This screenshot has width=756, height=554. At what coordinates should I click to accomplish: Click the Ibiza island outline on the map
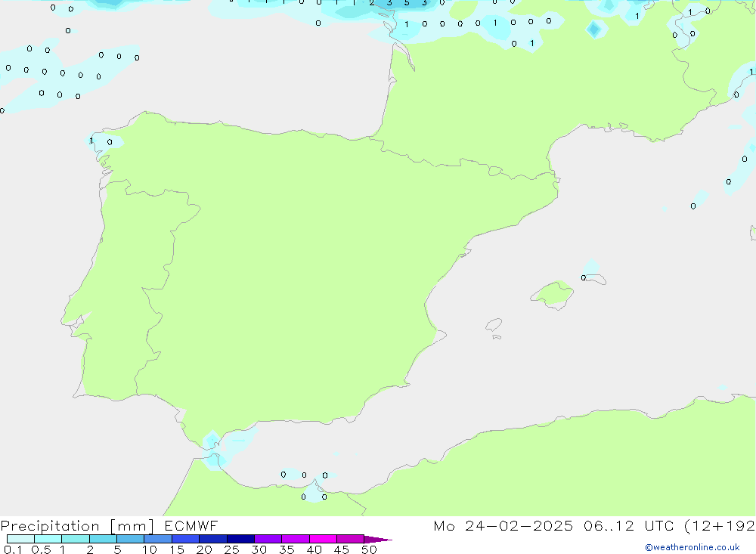[x=494, y=324]
